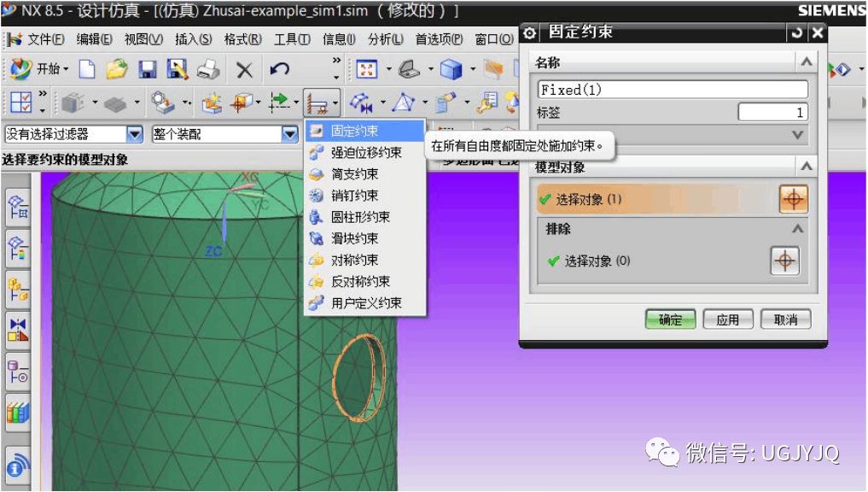
Task: Click the checklist grid icon
Action: coord(21,102)
